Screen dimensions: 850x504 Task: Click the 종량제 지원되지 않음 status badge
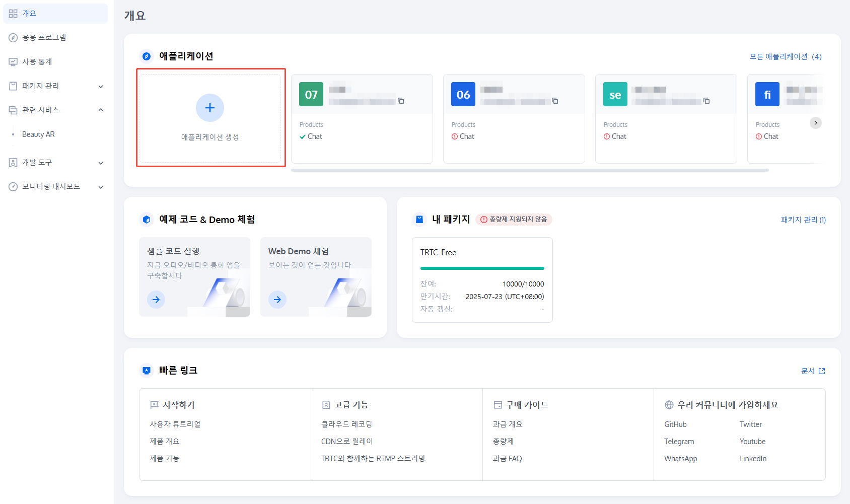click(x=514, y=220)
